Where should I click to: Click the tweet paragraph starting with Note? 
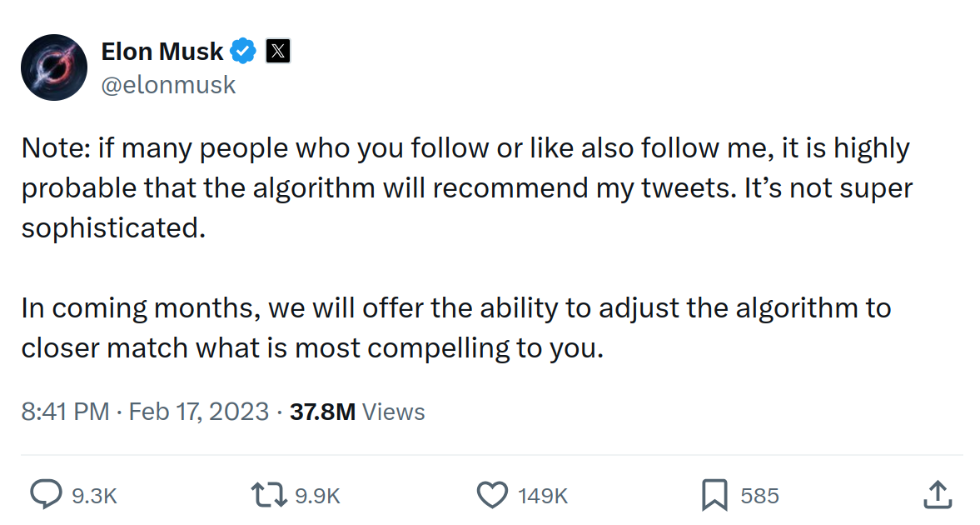[467, 187]
